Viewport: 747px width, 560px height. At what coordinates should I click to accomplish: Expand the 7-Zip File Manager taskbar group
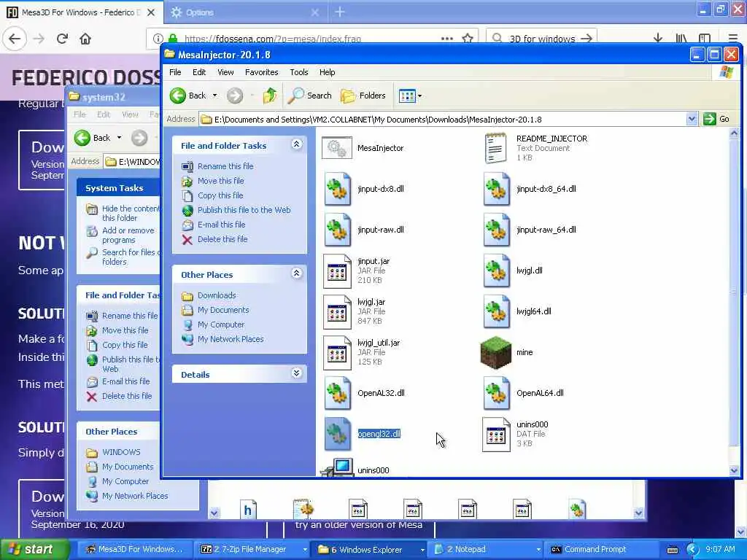(x=305, y=550)
